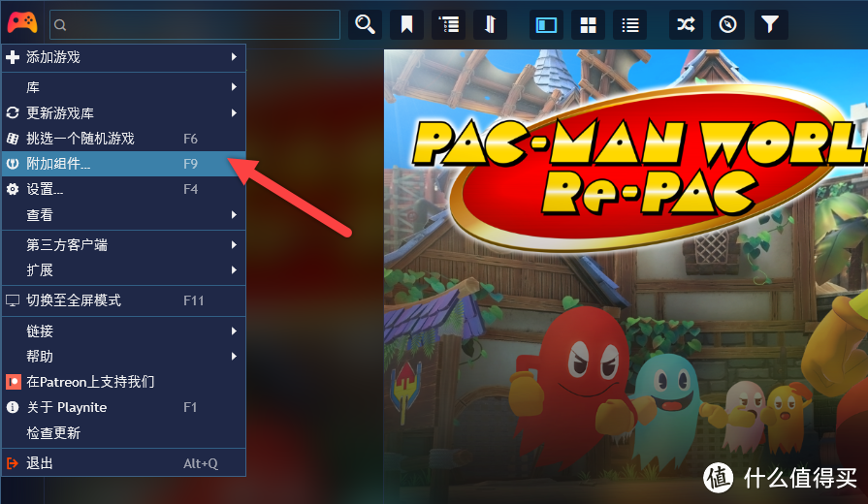868x504 pixels.
Task: Expand submenu arrow beside 库
Action: pos(234,87)
